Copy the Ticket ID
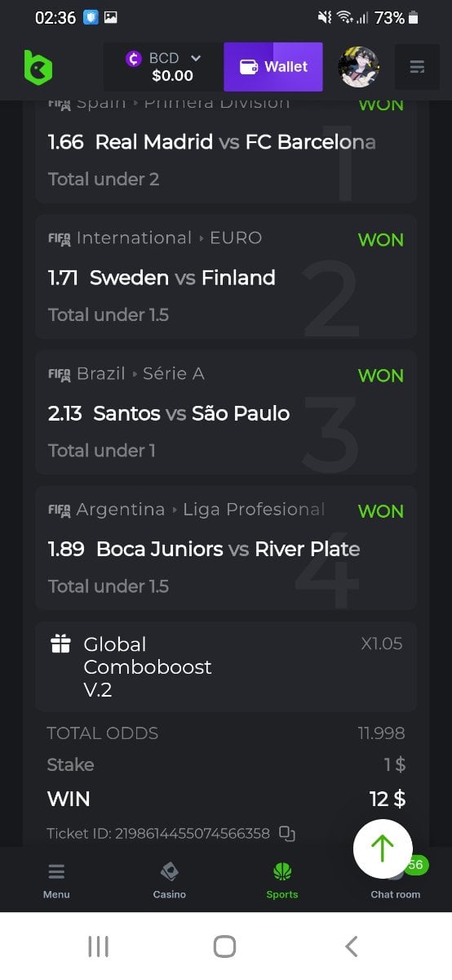 [x=286, y=834]
